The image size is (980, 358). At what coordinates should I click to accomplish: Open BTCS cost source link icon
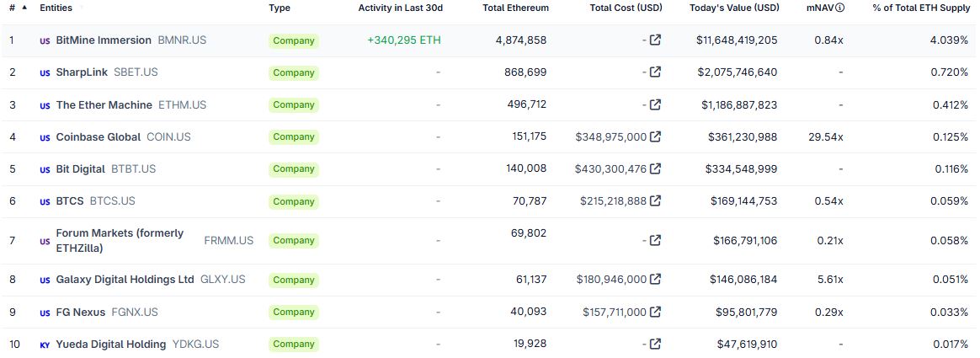tap(655, 200)
